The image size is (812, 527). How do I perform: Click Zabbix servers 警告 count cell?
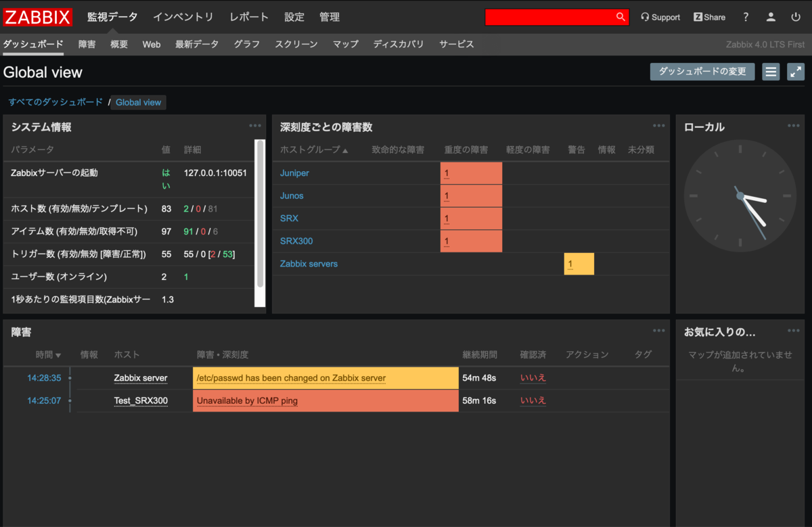click(579, 264)
